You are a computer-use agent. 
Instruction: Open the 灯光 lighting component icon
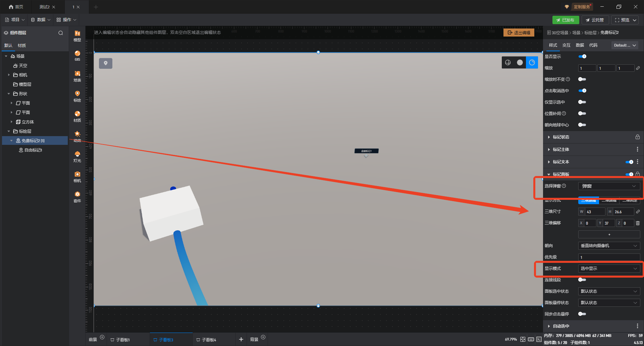[77, 156]
